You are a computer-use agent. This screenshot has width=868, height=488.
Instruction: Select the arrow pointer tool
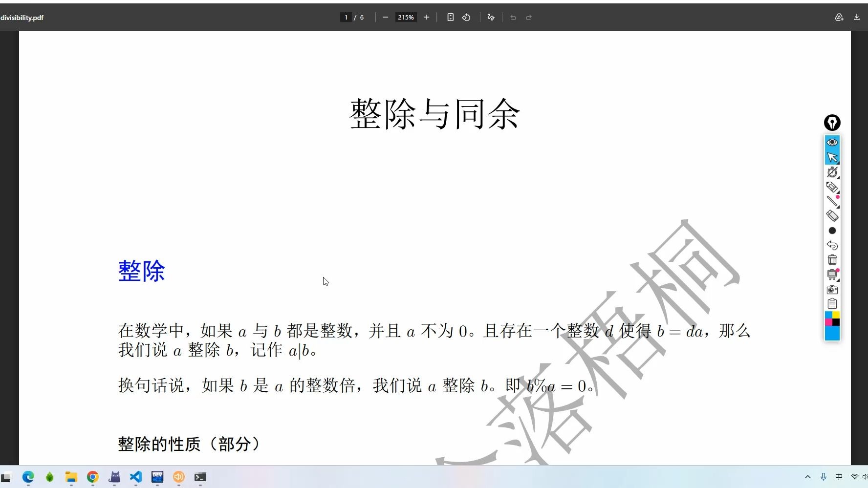pyautogui.click(x=832, y=157)
